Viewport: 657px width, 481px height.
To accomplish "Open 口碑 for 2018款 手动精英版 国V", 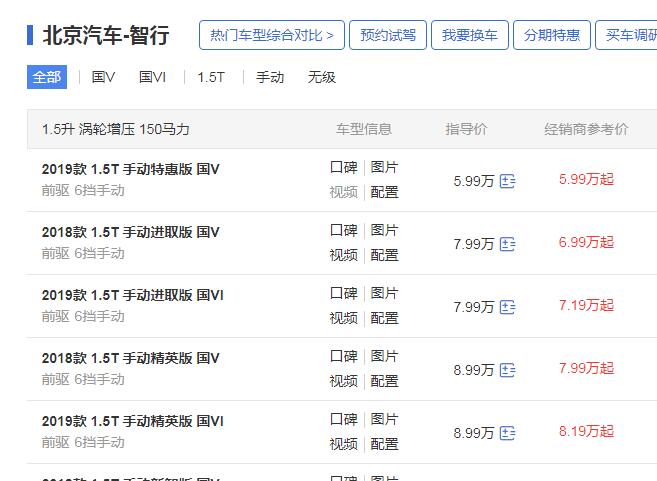I will click(344, 356).
